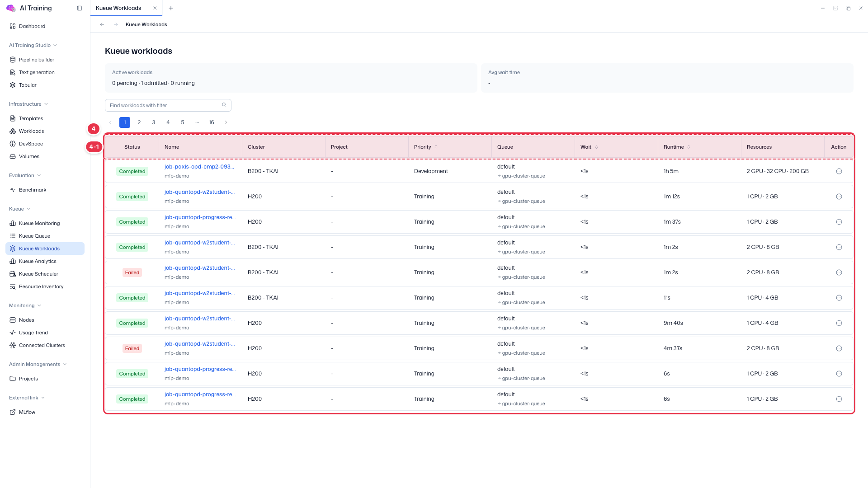The height and width of the screenshot is (488, 868).
Task: Open Projects under Admin Managements
Action: [45, 379]
